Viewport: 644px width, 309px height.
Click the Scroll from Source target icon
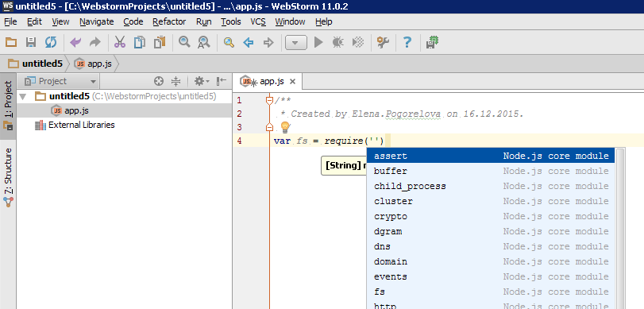(159, 81)
